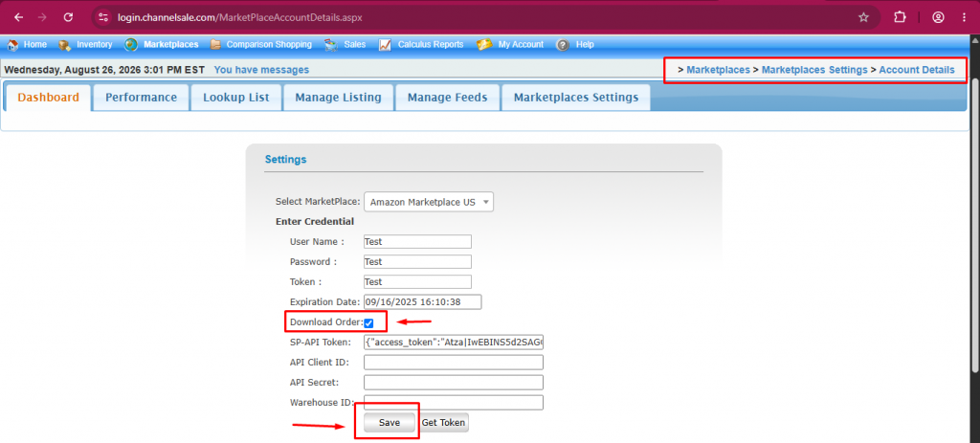Click the Password input field
The height and width of the screenshot is (443, 980).
pyautogui.click(x=417, y=262)
